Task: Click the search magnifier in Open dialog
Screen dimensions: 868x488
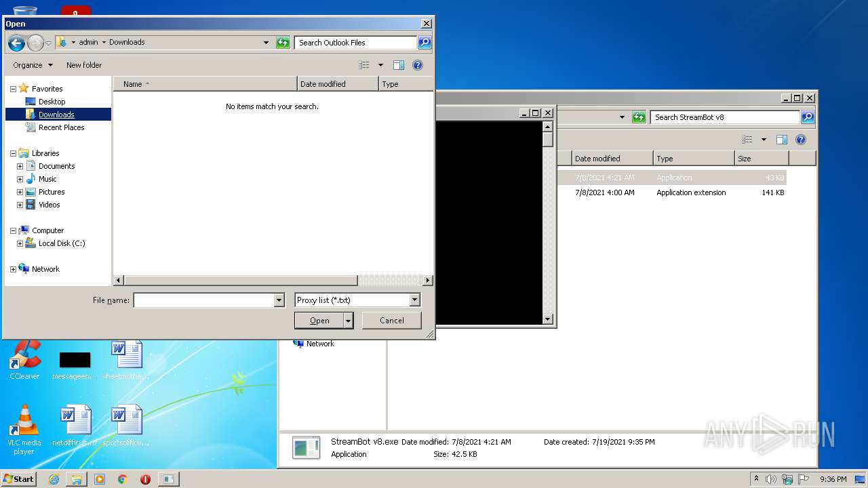Action: [x=425, y=43]
